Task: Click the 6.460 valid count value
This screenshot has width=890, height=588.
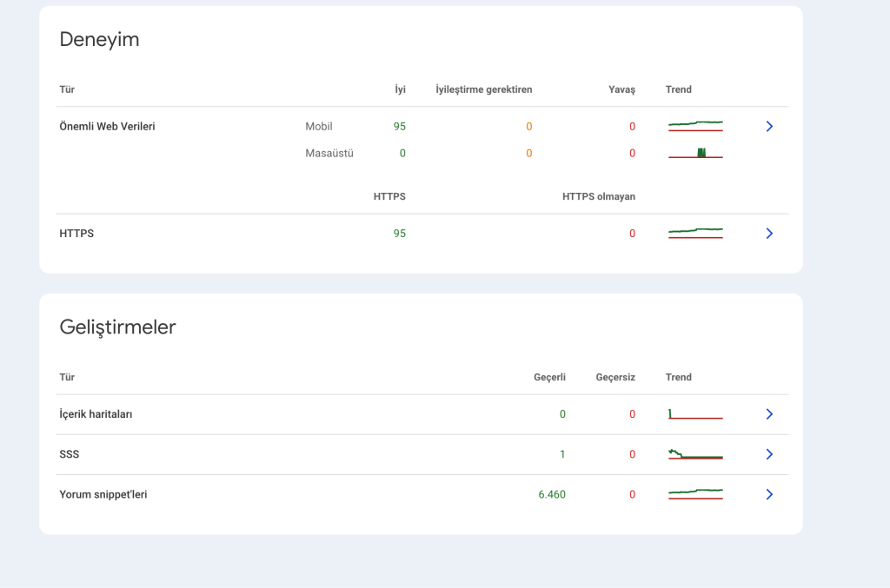Action: (552, 494)
